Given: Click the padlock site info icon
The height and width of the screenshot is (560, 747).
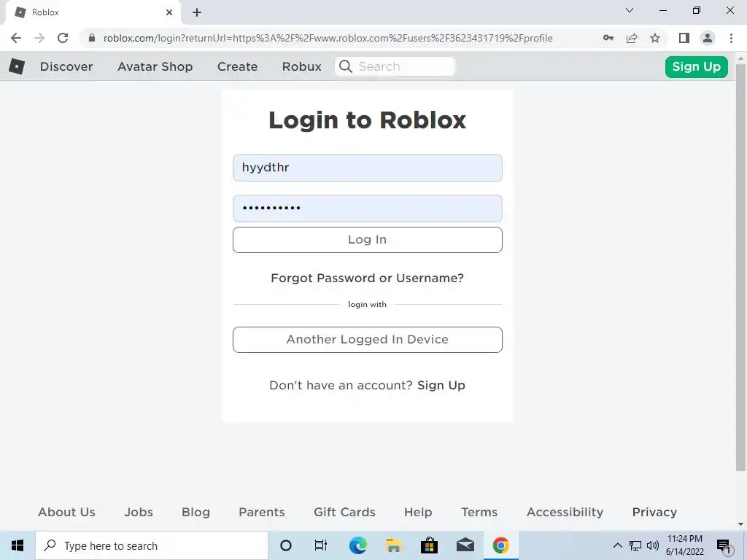Looking at the screenshot, I should 92,38.
